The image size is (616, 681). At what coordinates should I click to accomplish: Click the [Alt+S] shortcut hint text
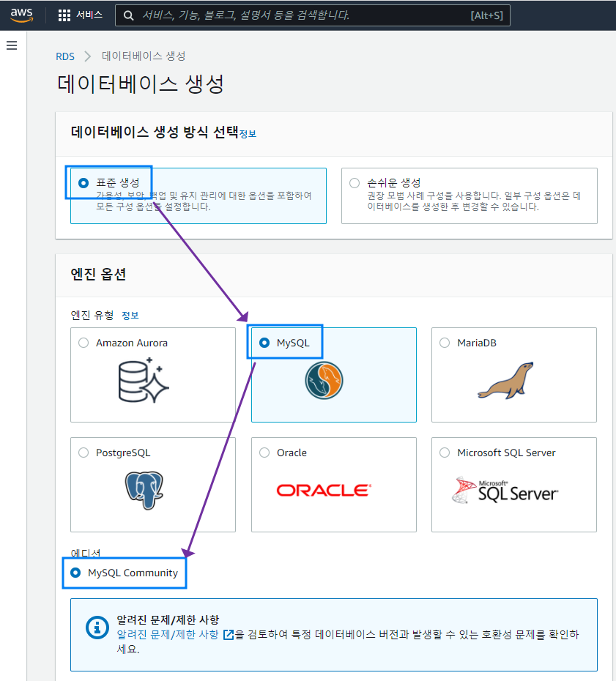coord(486,15)
